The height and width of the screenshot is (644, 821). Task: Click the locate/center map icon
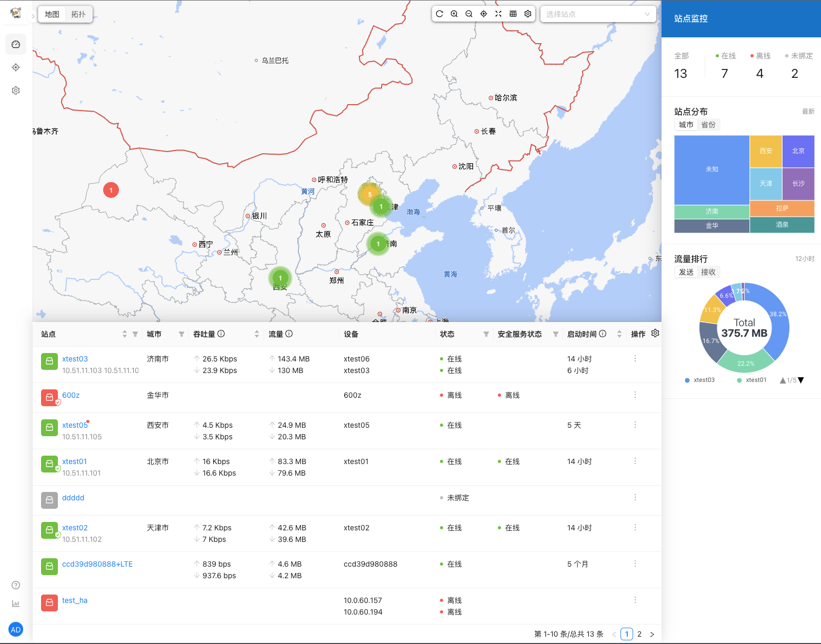click(484, 14)
